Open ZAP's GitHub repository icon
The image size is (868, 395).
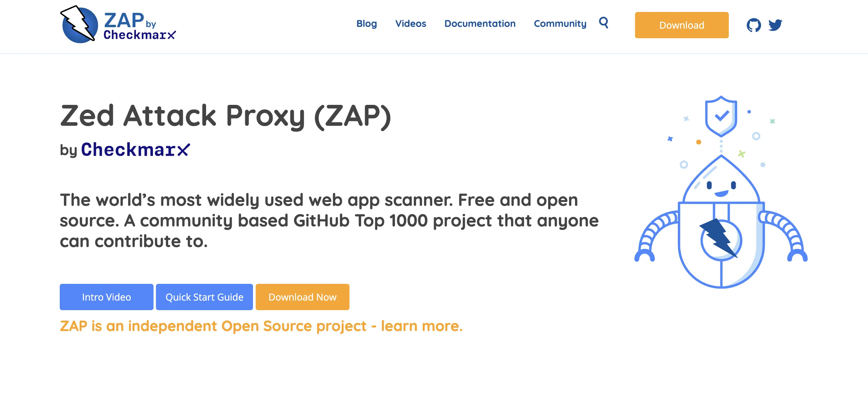[754, 25]
